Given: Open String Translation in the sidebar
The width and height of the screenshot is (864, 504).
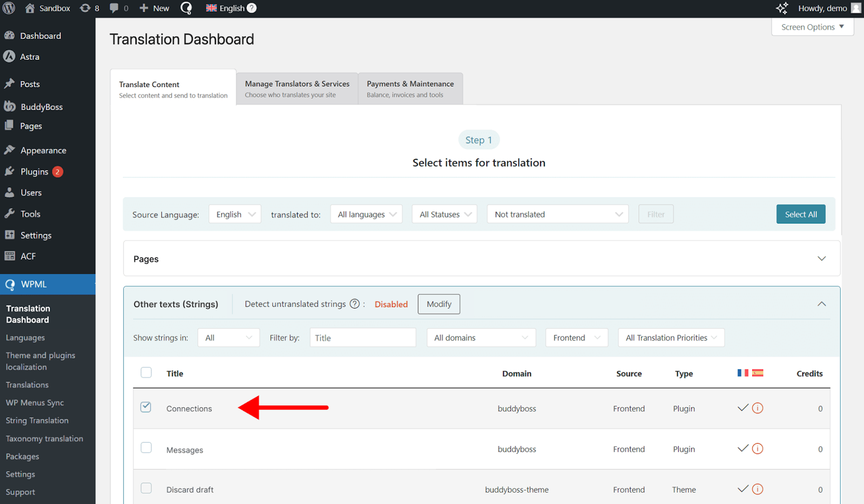Looking at the screenshot, I should [x=37, y=420].
